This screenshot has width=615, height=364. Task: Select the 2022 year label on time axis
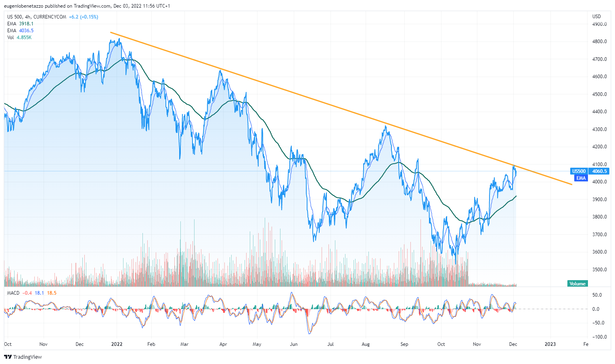pyautogui.click(x=117, y=344)
